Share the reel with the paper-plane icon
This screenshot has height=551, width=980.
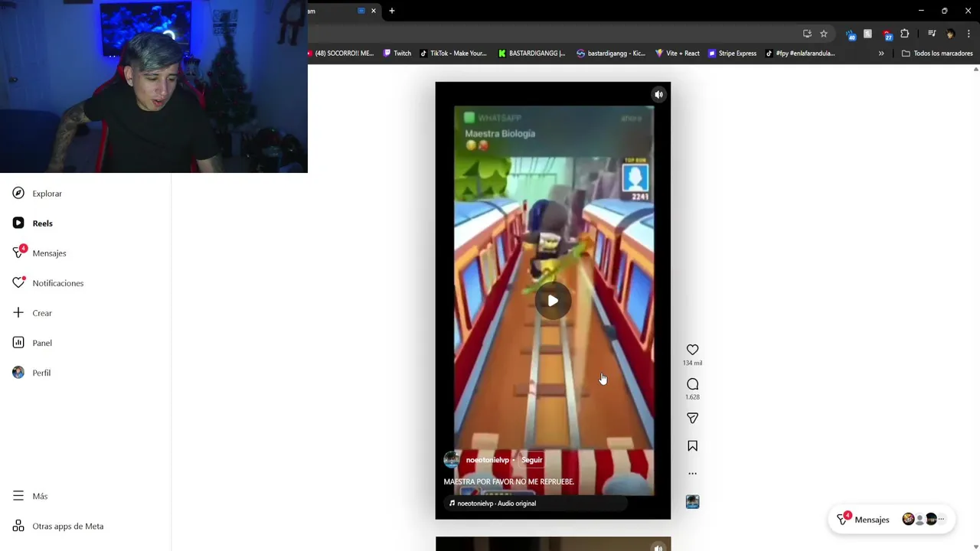692,418
